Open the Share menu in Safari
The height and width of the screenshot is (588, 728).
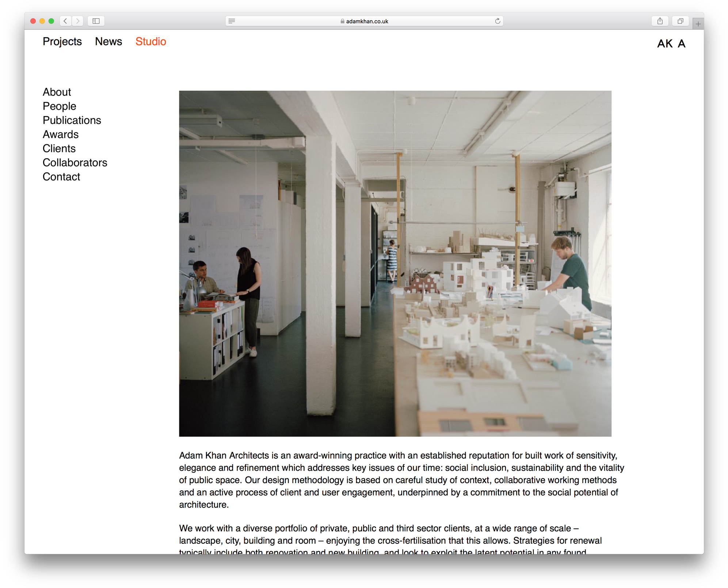coord(660,21)
